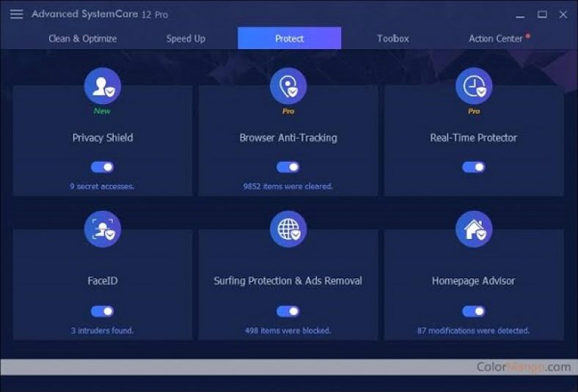
Task: Click the Advanced SystemCare 12 Pro title
Action: point(100,14)
